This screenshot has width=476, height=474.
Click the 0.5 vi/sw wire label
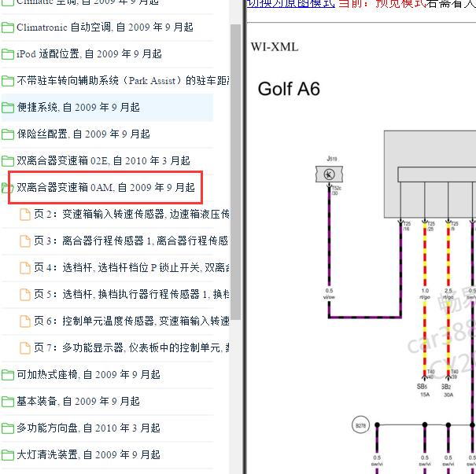coord(329,294)
